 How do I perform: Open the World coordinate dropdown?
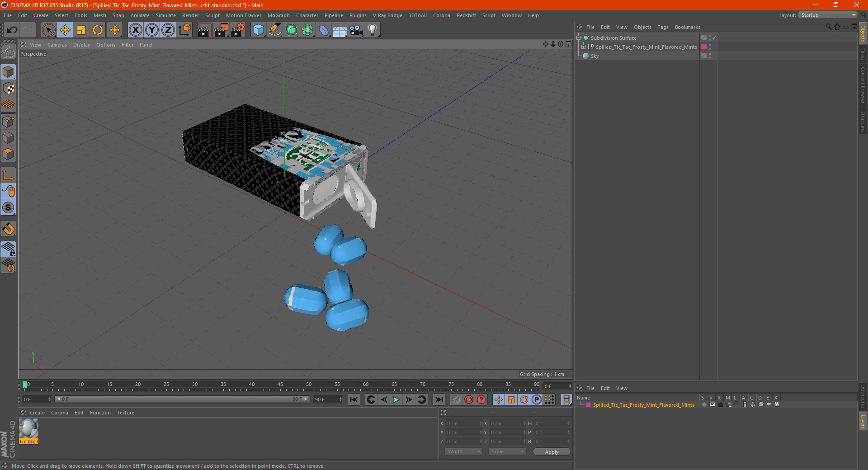point(463,451)
